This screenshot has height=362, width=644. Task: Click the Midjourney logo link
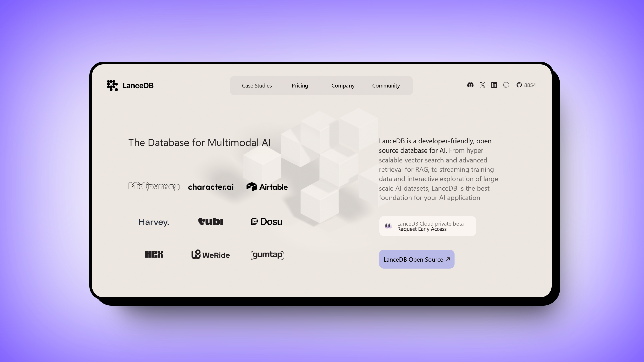tap(154, 186)
